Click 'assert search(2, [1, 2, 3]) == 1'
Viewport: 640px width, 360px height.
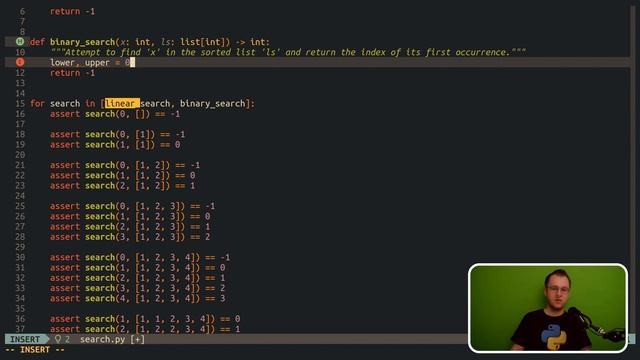(130, 227)
